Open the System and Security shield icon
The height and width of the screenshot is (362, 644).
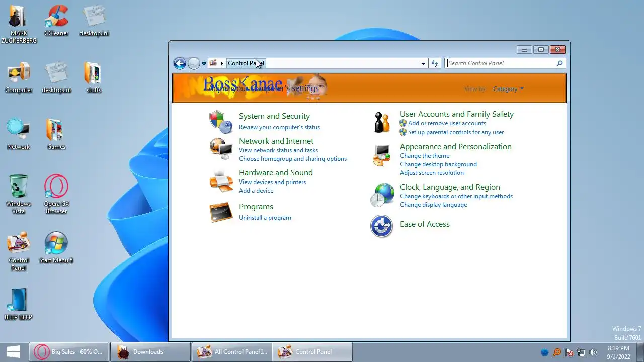point(221,121)
